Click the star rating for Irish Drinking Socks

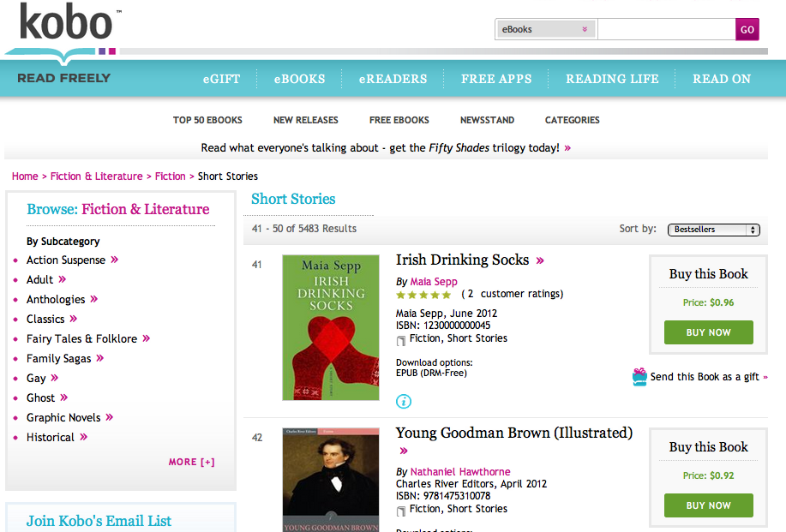tap(423, 295)
